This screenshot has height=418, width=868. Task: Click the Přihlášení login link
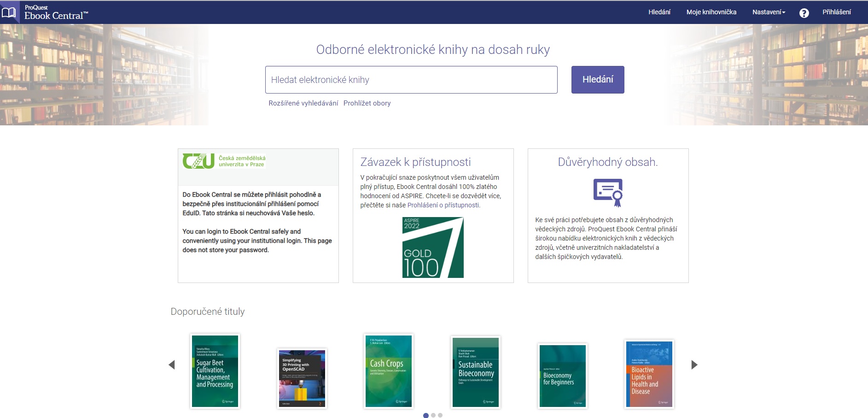(836, 12)
